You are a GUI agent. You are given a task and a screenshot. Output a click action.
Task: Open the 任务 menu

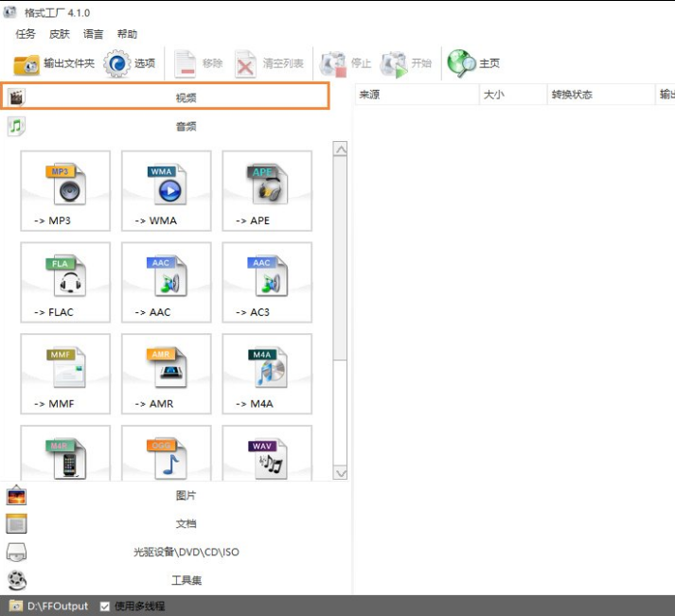[x=26, y=34]
